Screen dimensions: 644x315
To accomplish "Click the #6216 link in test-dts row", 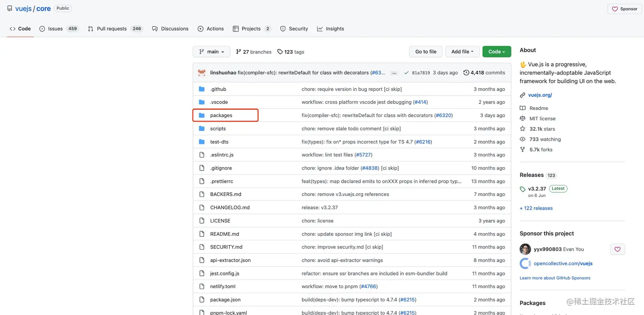I will pyautogui.click(x=423, y=142).
